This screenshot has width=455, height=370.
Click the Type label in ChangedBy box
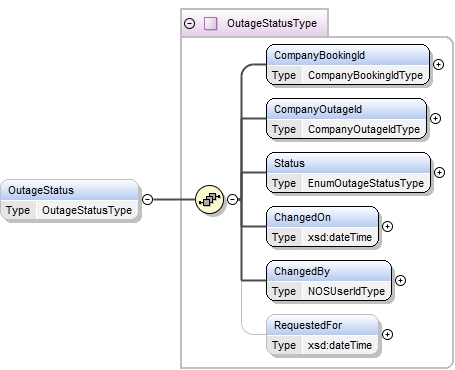pos(284,291)
